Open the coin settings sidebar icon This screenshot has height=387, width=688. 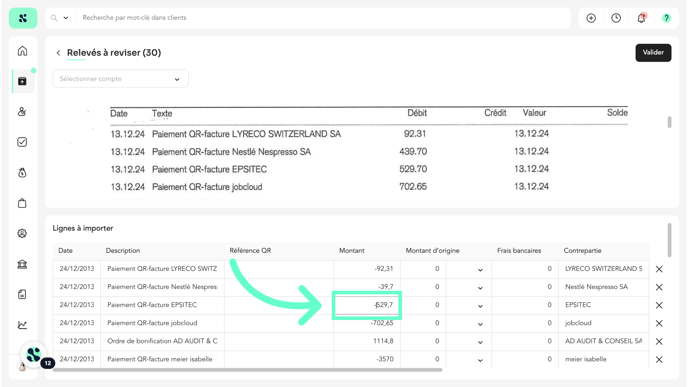22,233
